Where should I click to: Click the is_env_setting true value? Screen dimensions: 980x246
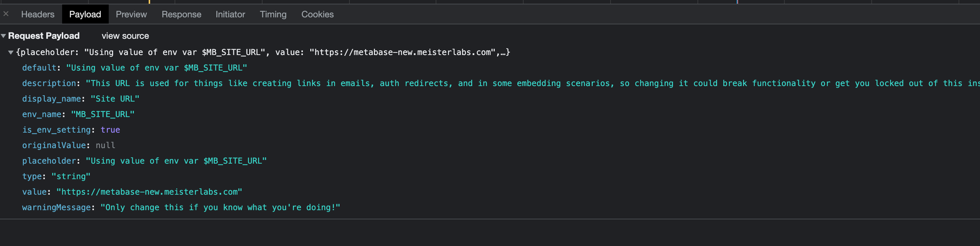(x=110, y=129)
